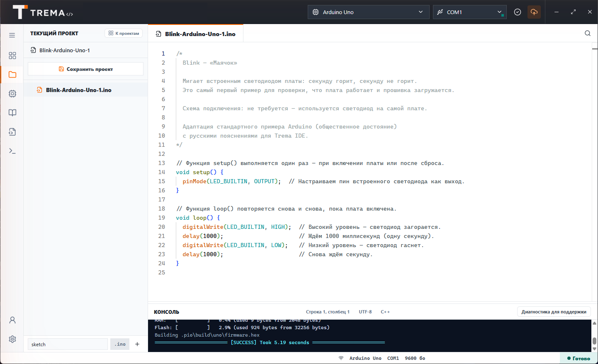Click «Диагностика для поддержки» button

tap(554, 312)
